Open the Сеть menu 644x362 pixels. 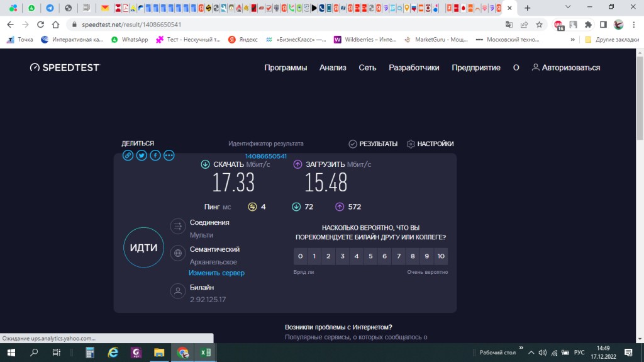point(367,67)
